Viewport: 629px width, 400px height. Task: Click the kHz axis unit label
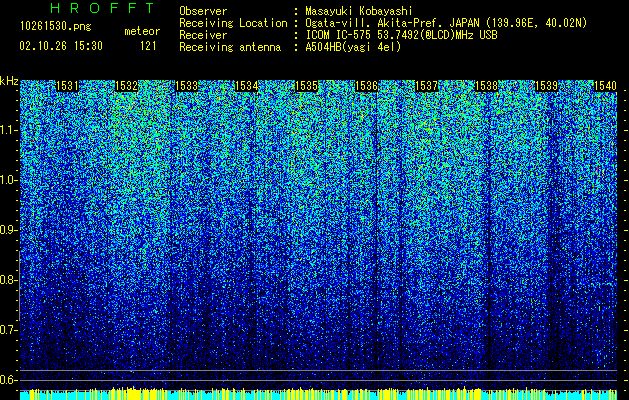point(9,81)
